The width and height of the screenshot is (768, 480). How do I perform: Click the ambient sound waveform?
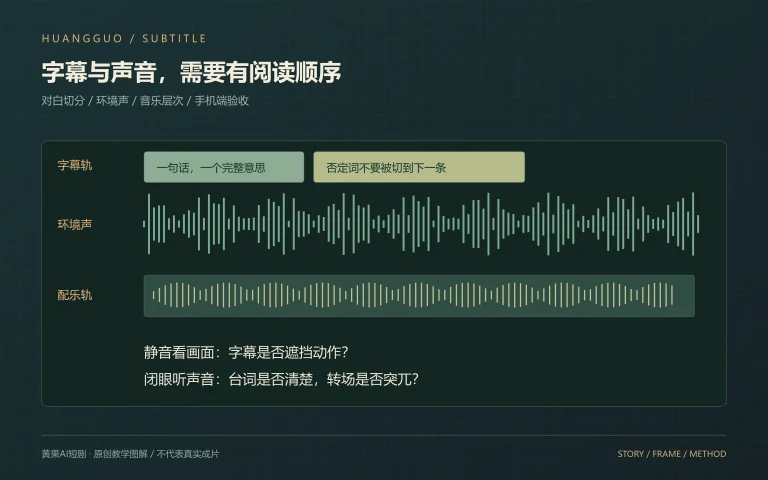pos(421,224)
